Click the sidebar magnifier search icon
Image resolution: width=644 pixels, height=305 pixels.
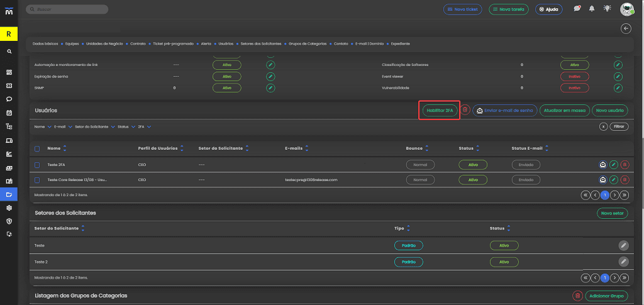click(x=9, y=52)
